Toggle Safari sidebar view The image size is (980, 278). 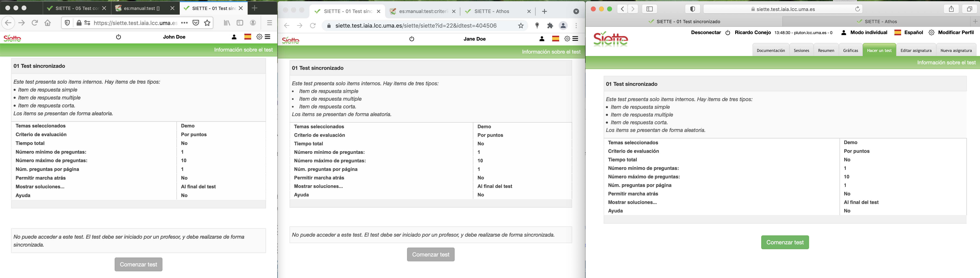[x=650, y=9]
